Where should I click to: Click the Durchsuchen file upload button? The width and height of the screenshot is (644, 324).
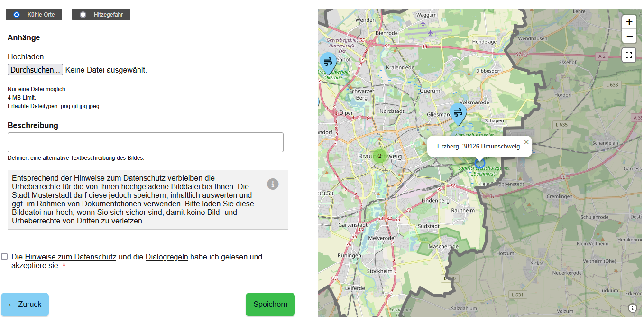[35, 70]
